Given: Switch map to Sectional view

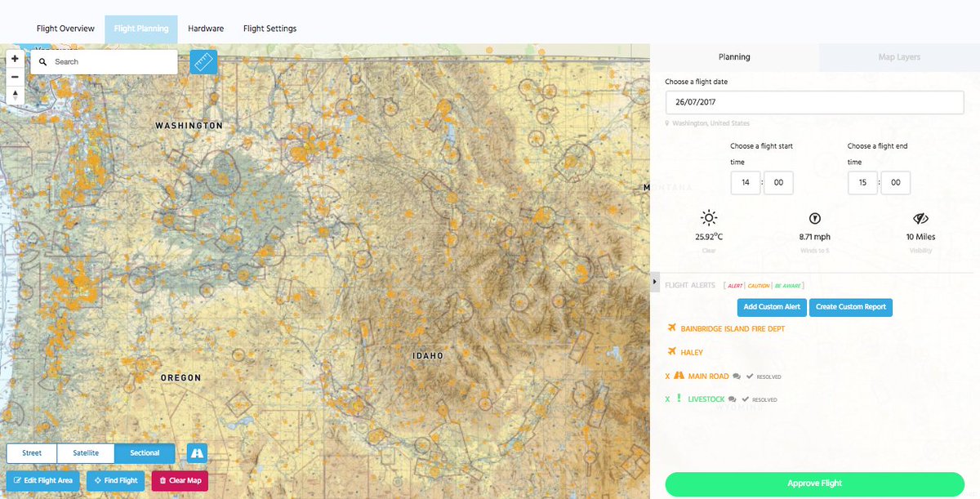Looking at the screenshot, I should [145, 453].
